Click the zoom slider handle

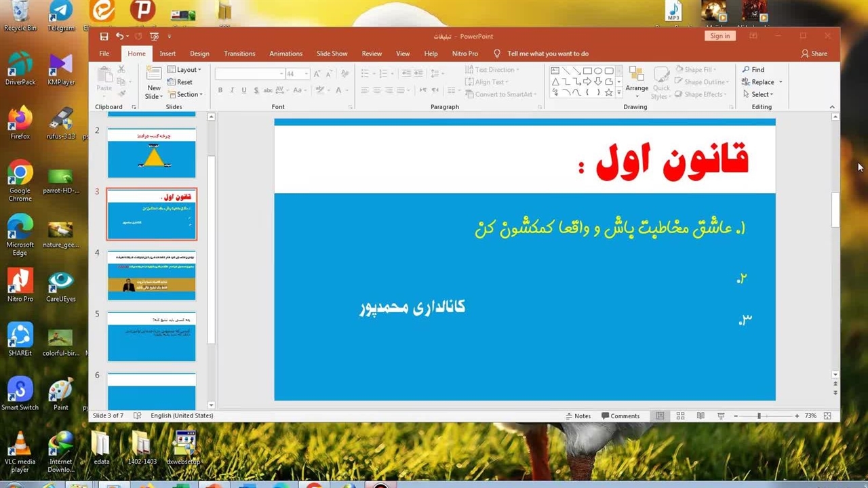(759, 416)
